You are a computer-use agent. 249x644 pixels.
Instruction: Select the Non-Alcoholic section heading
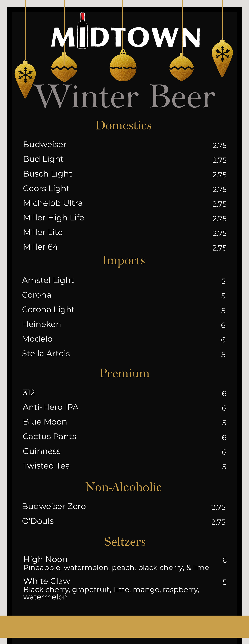(x=123, y=487)
